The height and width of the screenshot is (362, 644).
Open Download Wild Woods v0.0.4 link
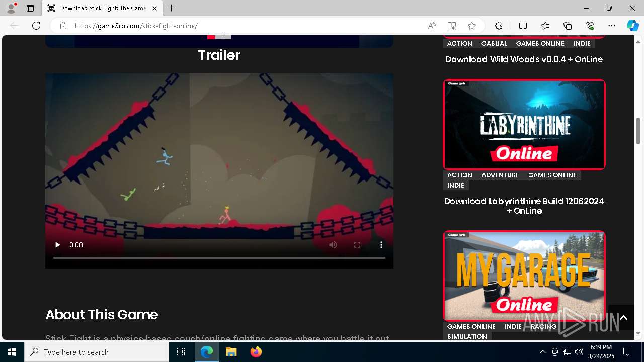point(524,59)
